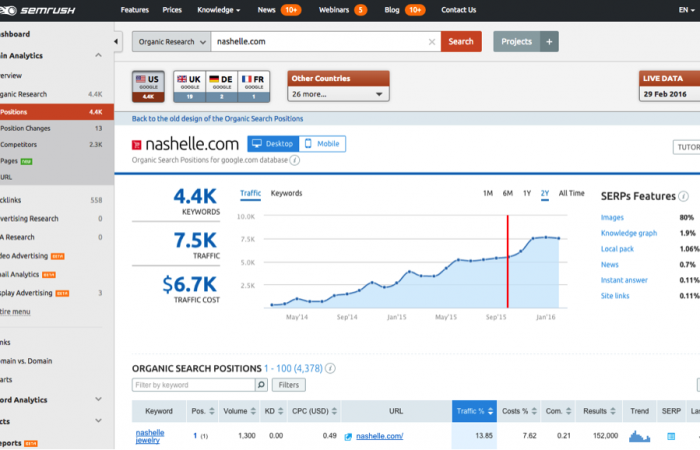Select the FR Google database
Viewport: 700px width, 450px height.
click(x=254, y=87)
